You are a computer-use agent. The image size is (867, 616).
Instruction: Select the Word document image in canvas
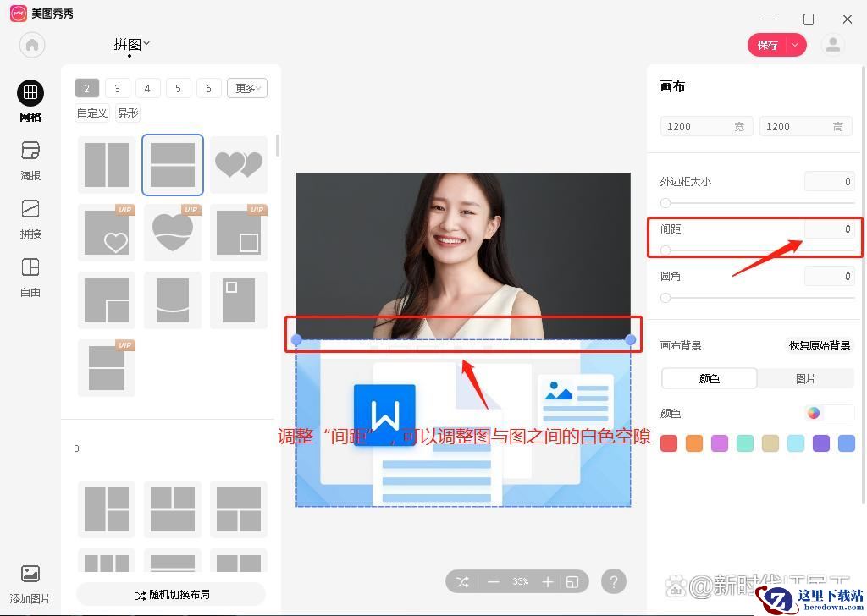[463, 423]
